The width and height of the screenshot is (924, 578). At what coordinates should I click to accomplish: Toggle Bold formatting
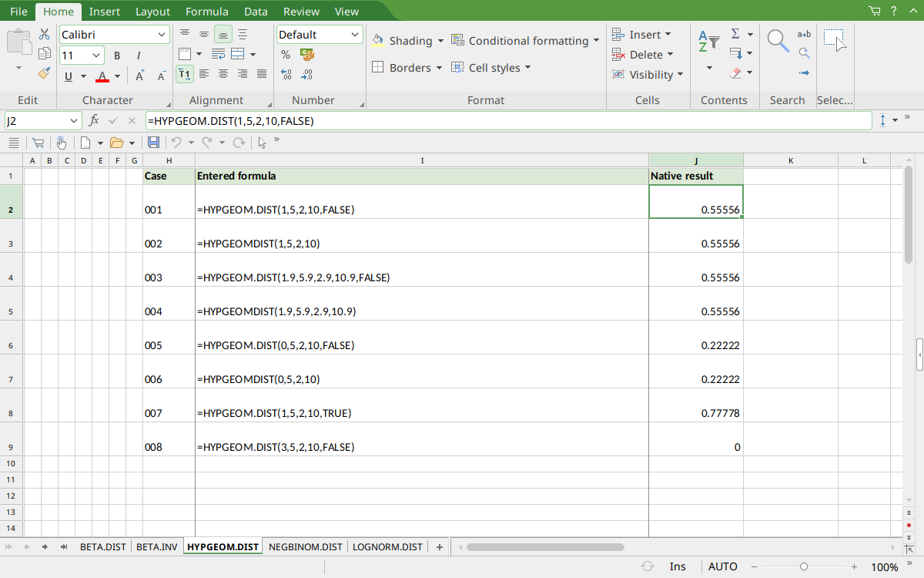tap(117, 55)
